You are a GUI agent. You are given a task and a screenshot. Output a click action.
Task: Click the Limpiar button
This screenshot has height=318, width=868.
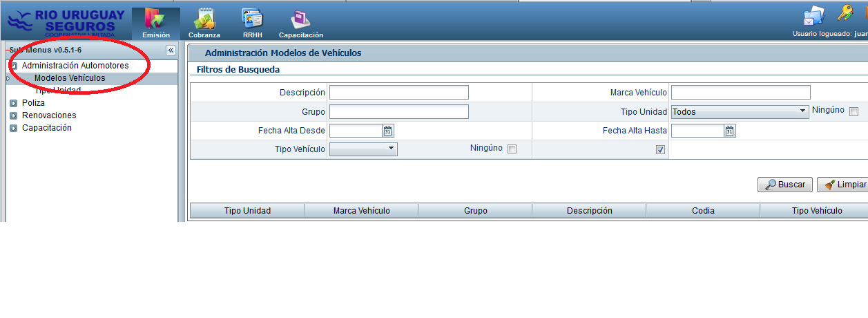click(x=844, y=185)
